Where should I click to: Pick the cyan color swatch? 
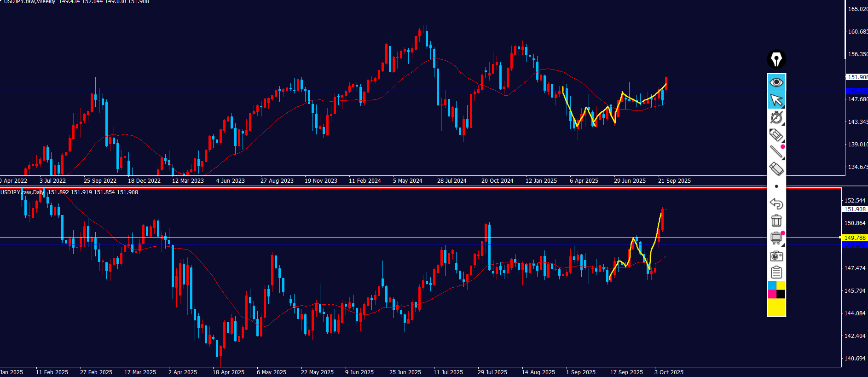click(772, 286)
